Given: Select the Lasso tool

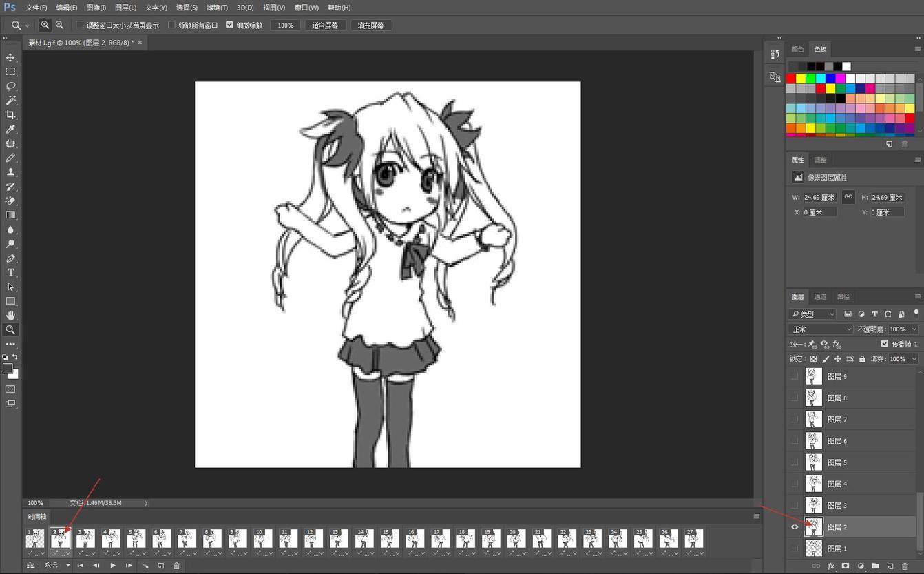Looking at the screenshot, I should point(10,86).
